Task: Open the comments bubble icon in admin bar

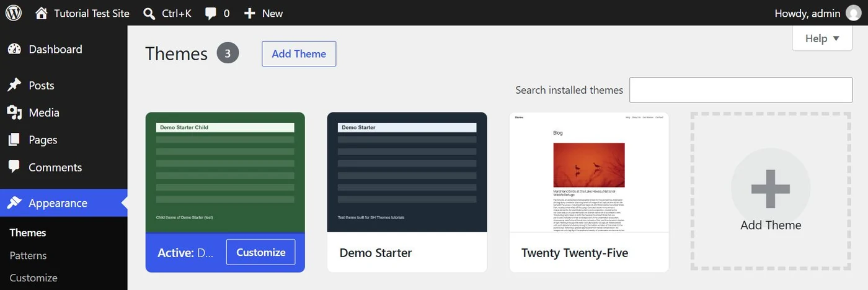Action: point(211,14)
